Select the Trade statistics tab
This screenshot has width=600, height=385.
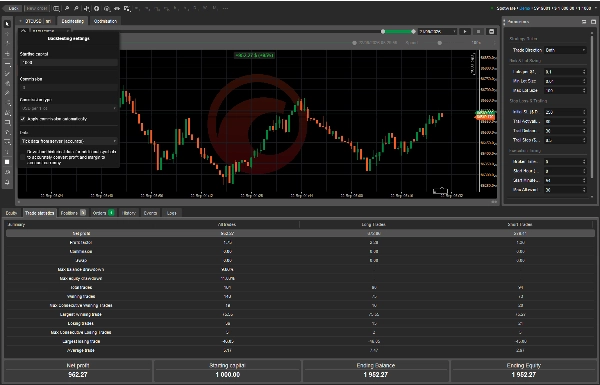point(39,213)
